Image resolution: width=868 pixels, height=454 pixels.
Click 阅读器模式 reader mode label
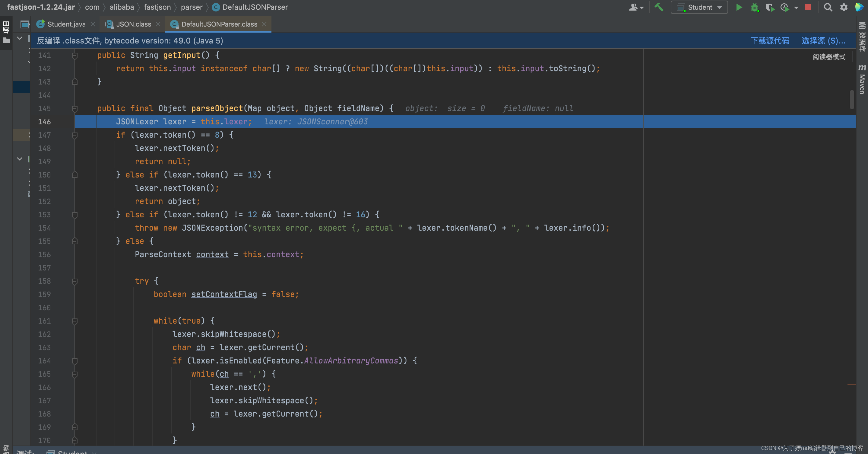click(828, 57)
